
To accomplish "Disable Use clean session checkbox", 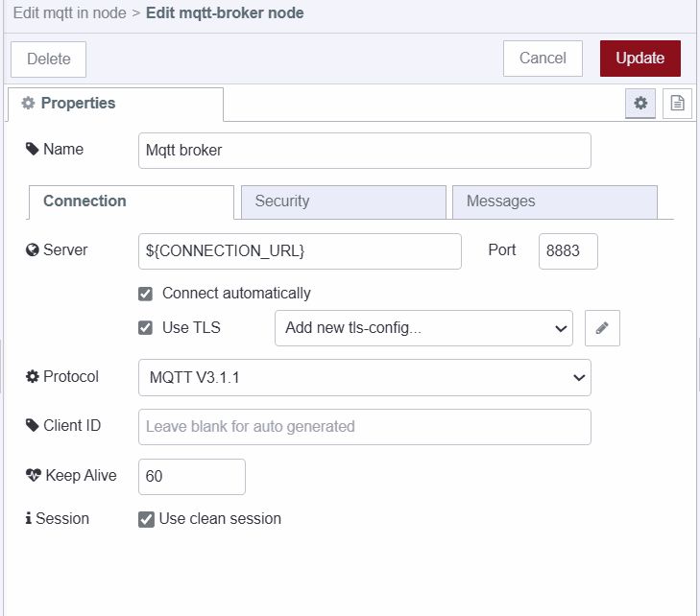I will point(146,519).
